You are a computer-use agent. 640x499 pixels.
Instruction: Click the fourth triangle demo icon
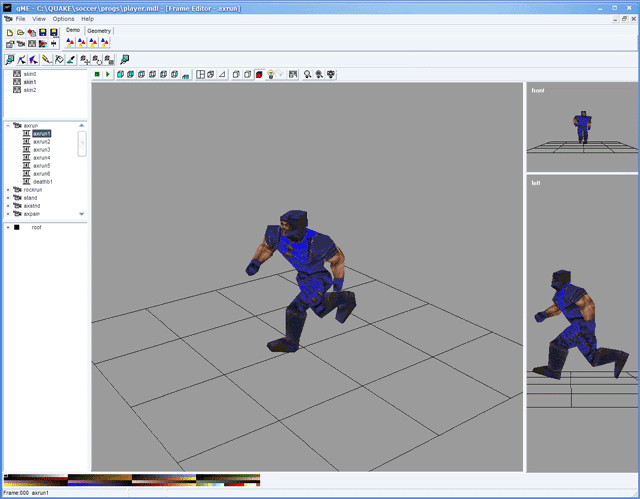pos(105,42)
